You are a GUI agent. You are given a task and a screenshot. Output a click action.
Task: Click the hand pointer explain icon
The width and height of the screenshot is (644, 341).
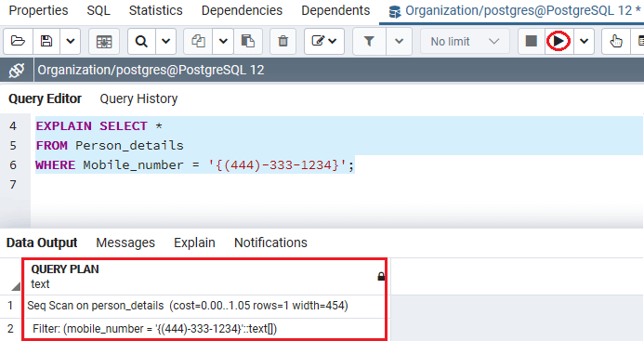[616, 41]
